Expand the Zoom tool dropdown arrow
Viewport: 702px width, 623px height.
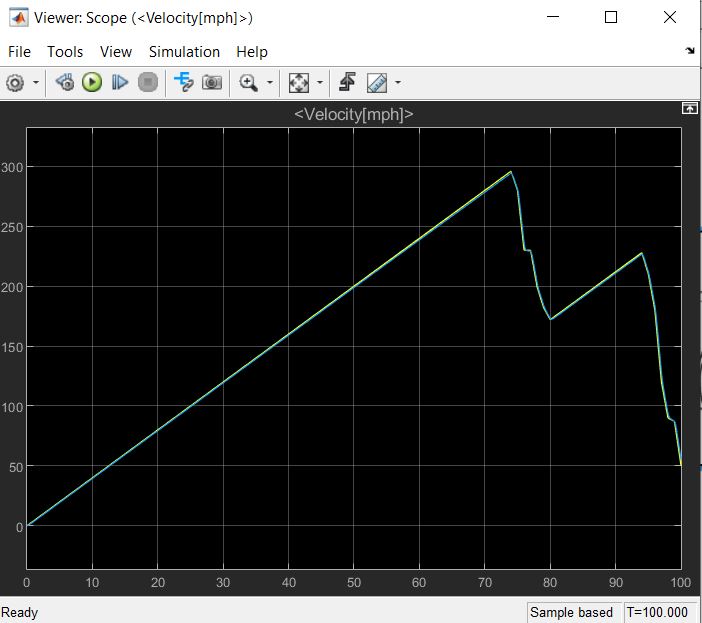(269, 83)
